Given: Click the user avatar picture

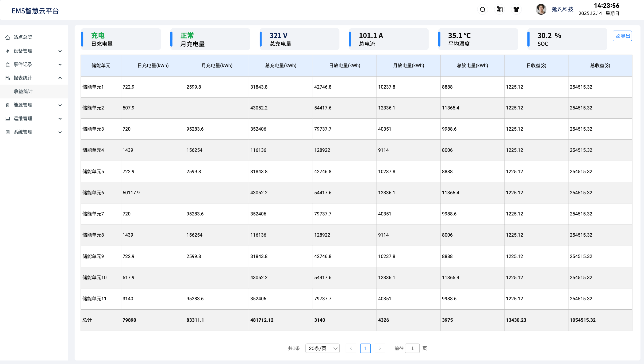Looking at the screenshot, I should point(541,9).
